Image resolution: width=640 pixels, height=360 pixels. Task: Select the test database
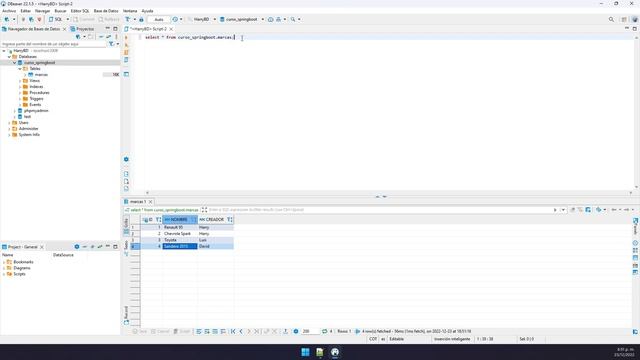[27, 117]
